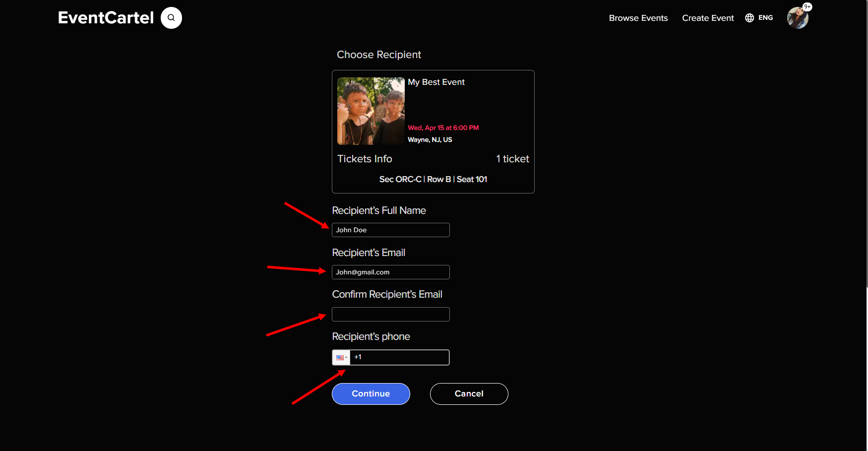The image size is (868, 451).
Task: Click the Sec ORC-C seat details text
Action: coord(433,180)
